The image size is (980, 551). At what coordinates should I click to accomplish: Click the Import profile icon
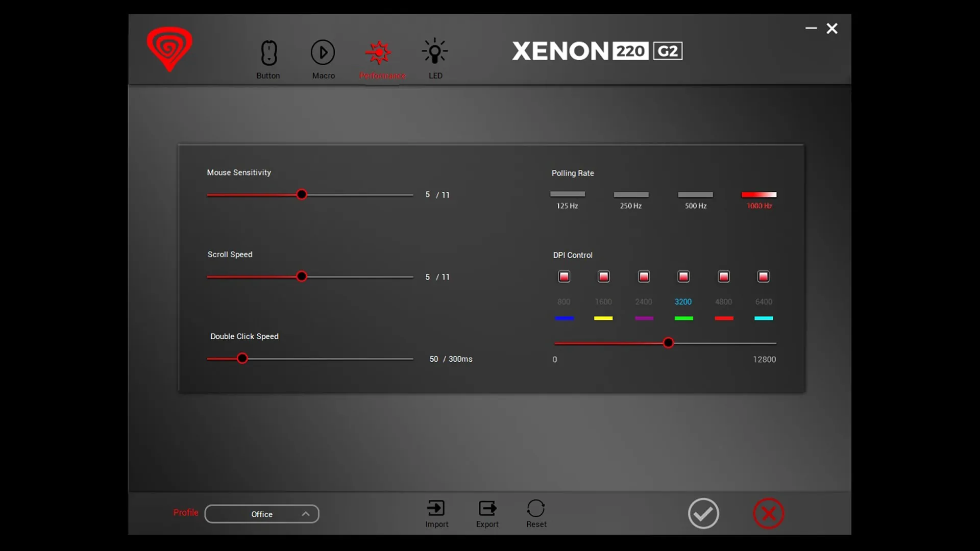pyautogui.click(x=436, y=508)
